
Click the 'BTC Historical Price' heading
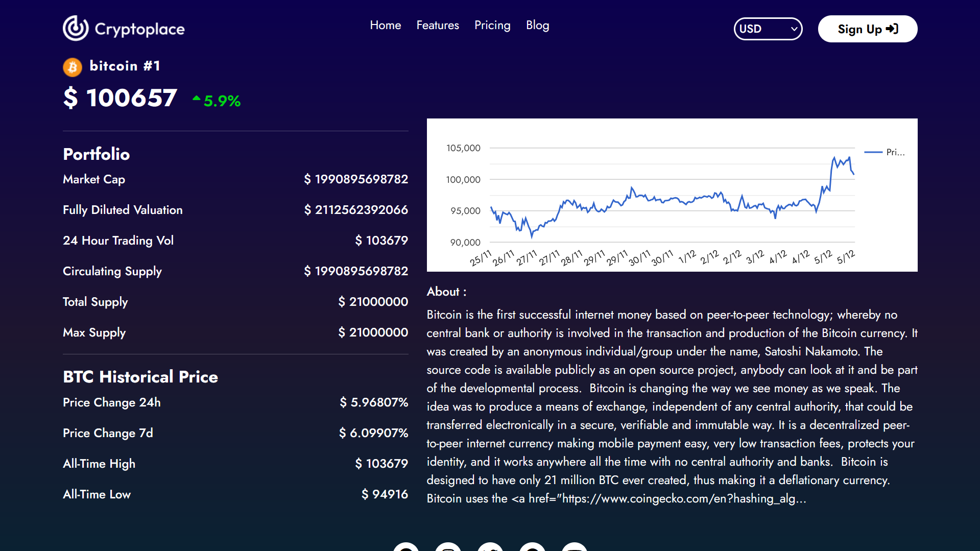point(140,377)
